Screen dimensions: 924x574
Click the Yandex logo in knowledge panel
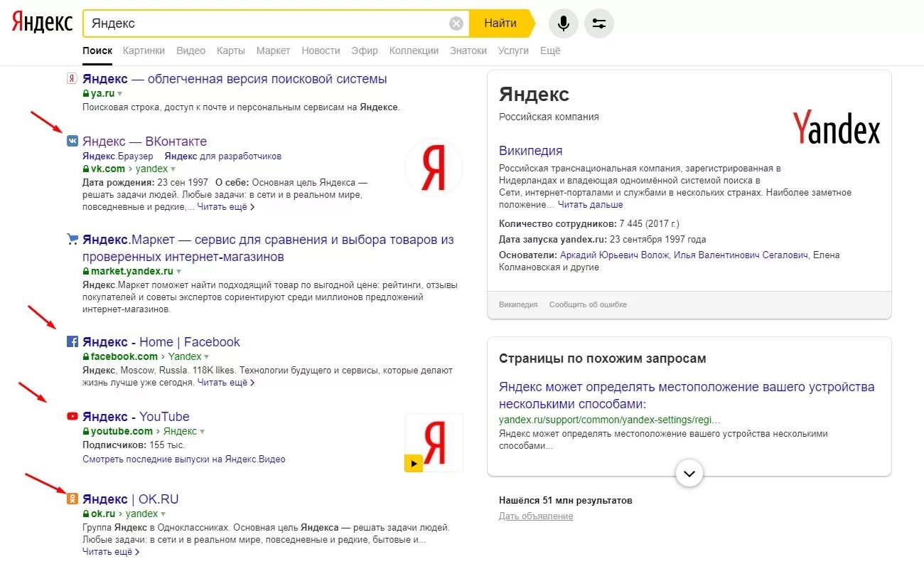click(x=837, y=127)
